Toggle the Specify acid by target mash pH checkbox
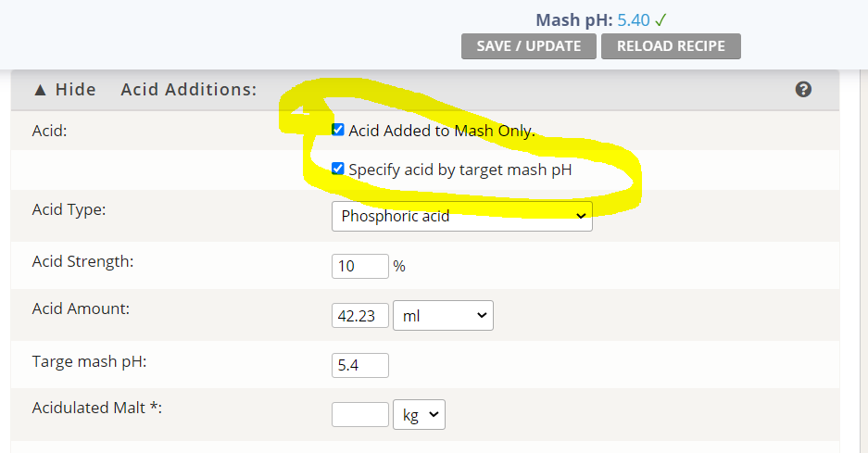This screenshot has width=868, height=453. [338, 170]
